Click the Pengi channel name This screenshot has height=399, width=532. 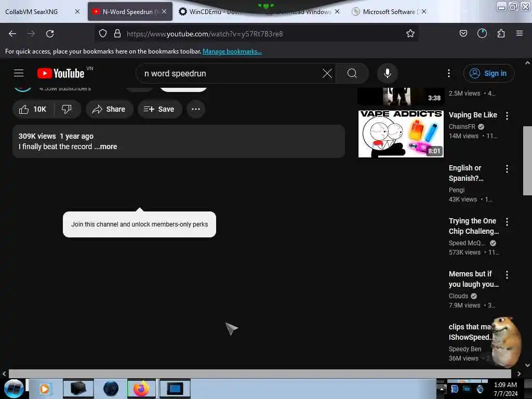point(456,190)
